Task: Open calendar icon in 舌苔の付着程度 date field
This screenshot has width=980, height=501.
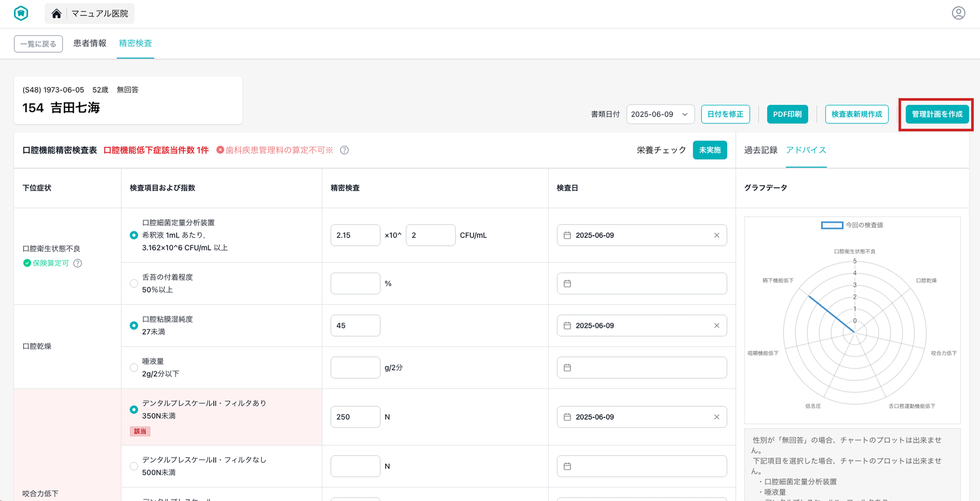Action: click(x=567, y=284)
